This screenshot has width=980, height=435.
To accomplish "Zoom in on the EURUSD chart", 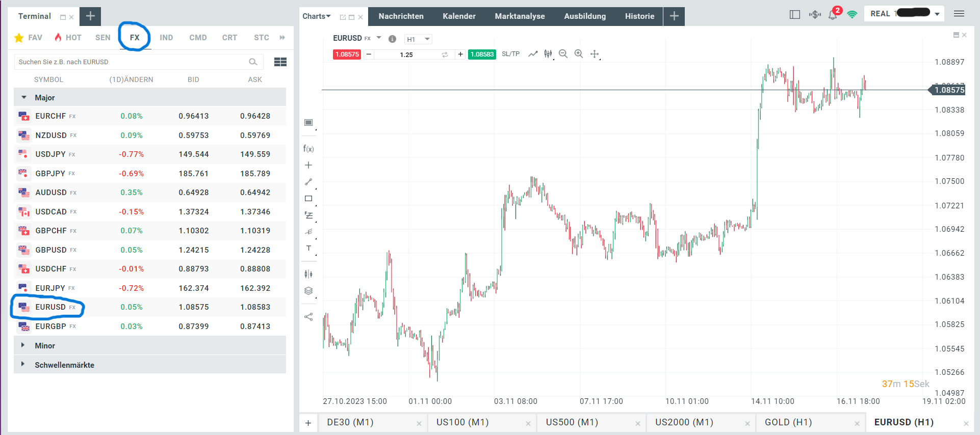I will [x=579, y=54].
